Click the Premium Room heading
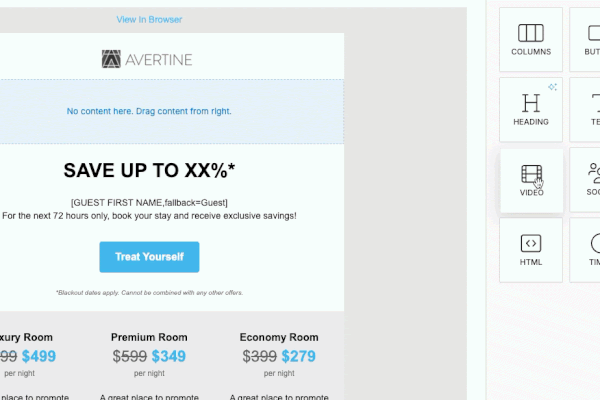The width and height of the screenshot is (600, 400). pyautogui.click(x=149, y=338)
